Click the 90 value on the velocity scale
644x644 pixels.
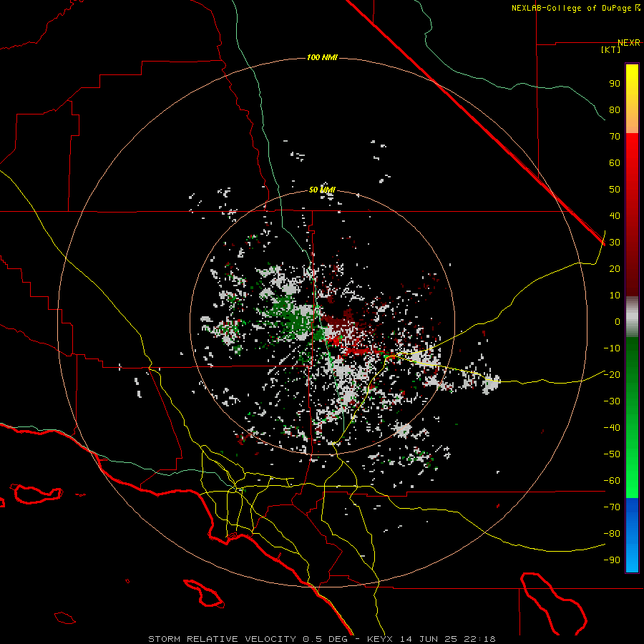(615, 84)
